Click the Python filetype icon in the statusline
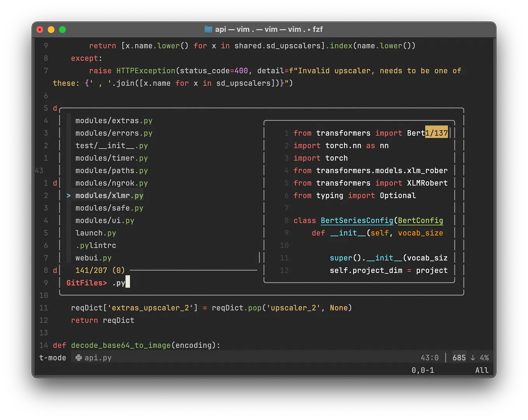Screen dimensions: 528x420 (x=78, y=357)
